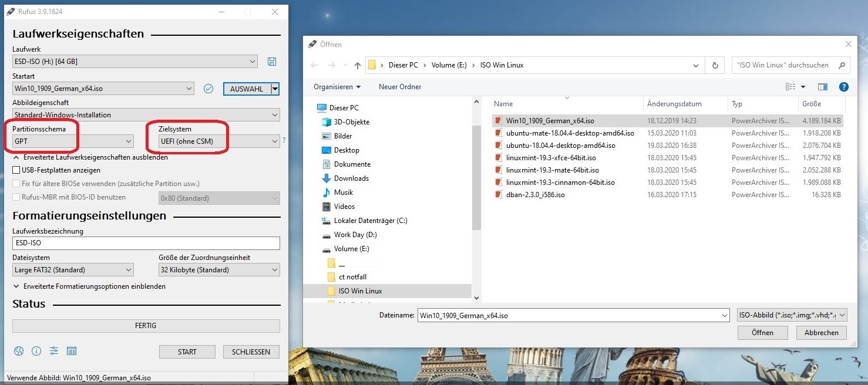Click the checksum checkmark icon in Rufus
Screen dimensions: 868x385
(x=208, y=89)
